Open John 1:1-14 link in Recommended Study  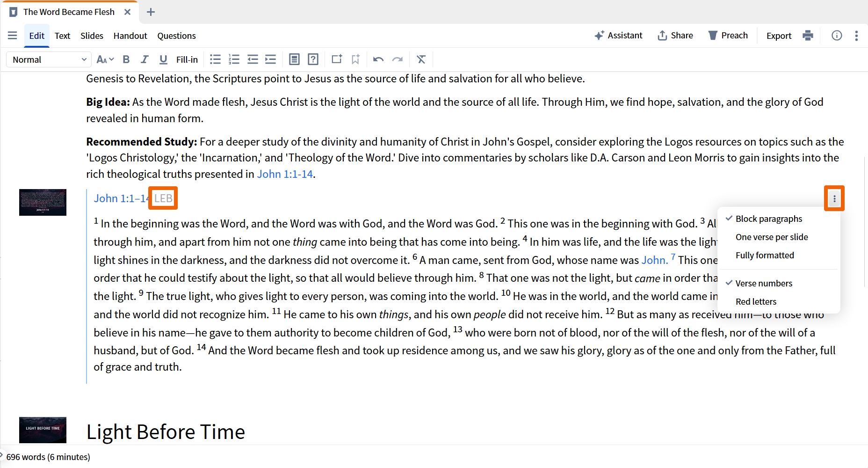click(285, 174)
